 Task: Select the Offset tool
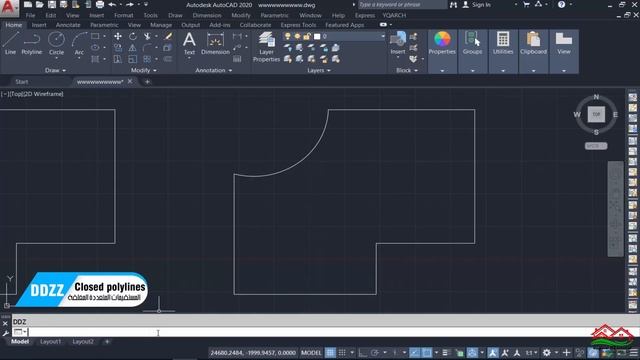168,59
